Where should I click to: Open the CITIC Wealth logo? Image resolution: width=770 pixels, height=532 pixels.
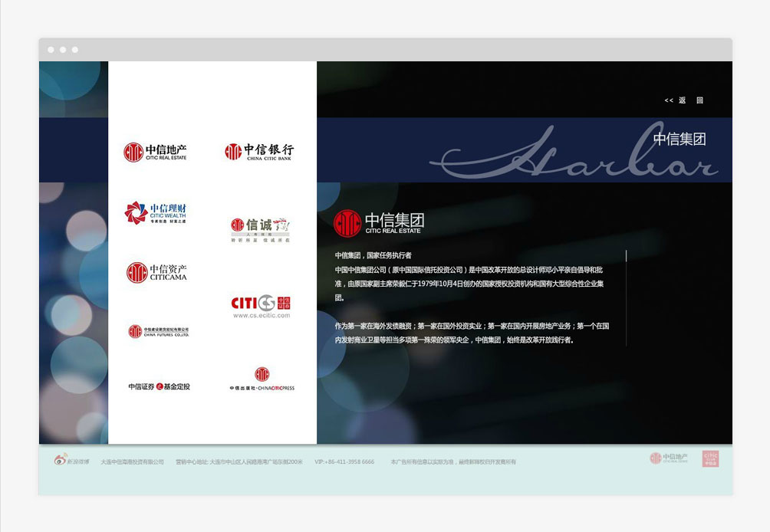point(156,213)
